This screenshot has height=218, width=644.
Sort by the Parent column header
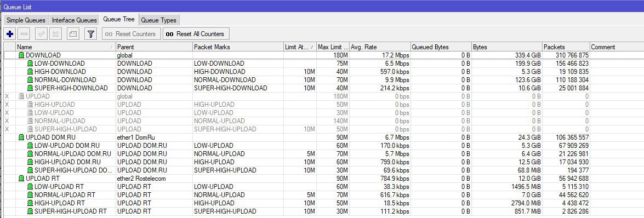click(155, 47)
